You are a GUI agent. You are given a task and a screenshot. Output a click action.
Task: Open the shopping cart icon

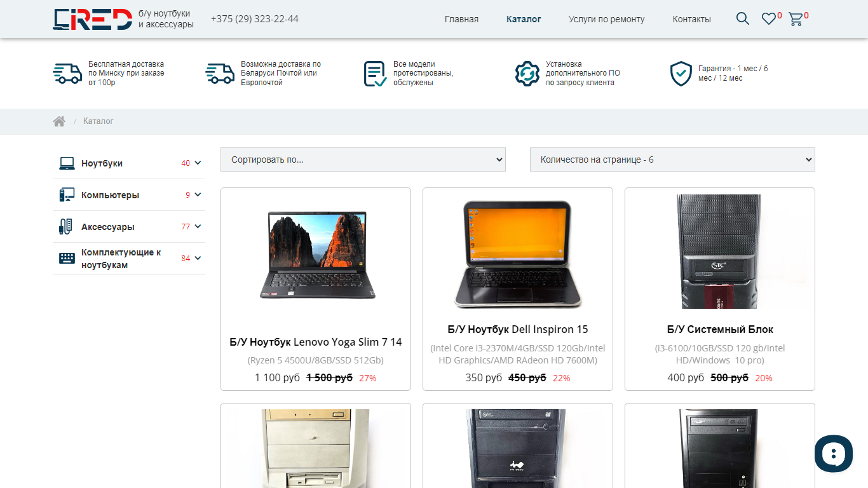click(796, 19)
